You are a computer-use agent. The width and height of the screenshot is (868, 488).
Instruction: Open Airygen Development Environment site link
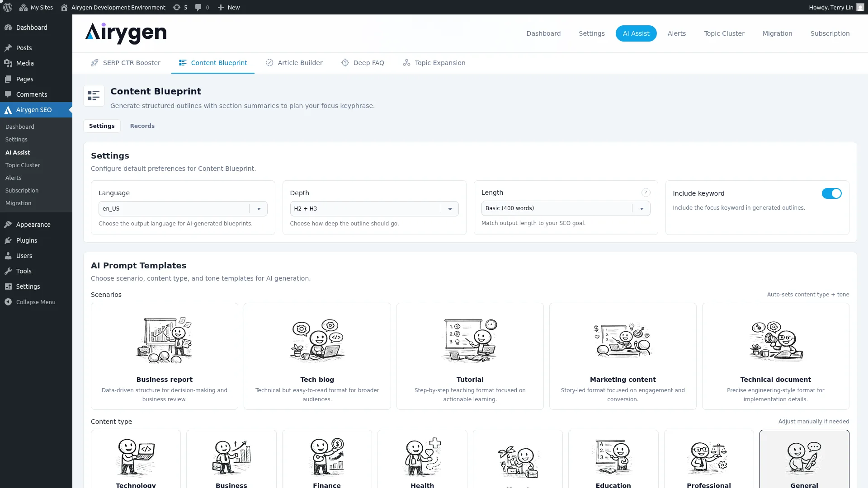pyautogui.click(x=113, y=7)
